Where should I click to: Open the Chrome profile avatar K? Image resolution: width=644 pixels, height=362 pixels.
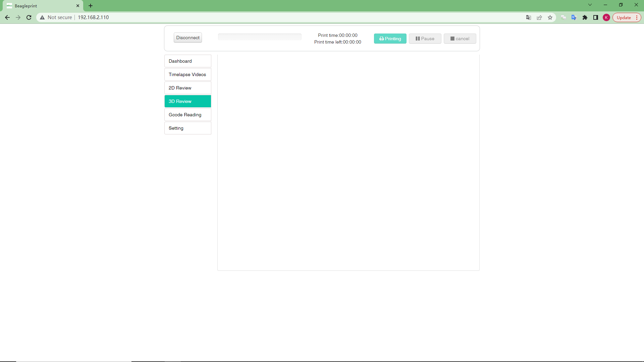(606, 17)
